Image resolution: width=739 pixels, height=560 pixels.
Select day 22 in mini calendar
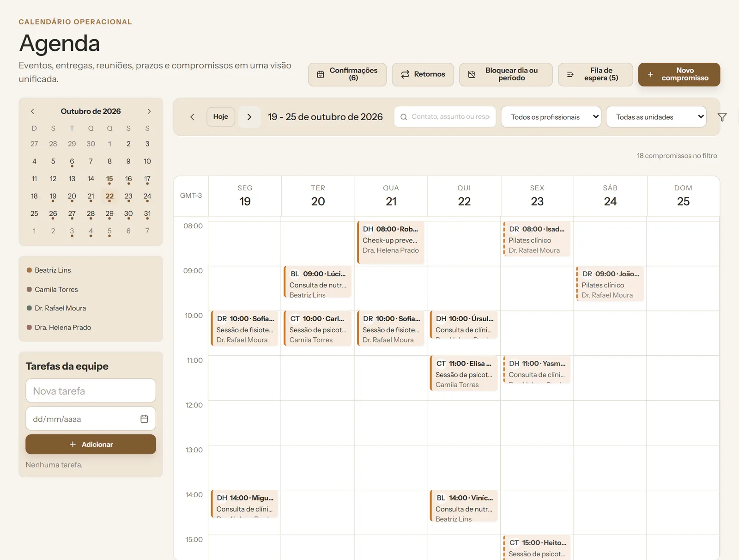(109, 196)
